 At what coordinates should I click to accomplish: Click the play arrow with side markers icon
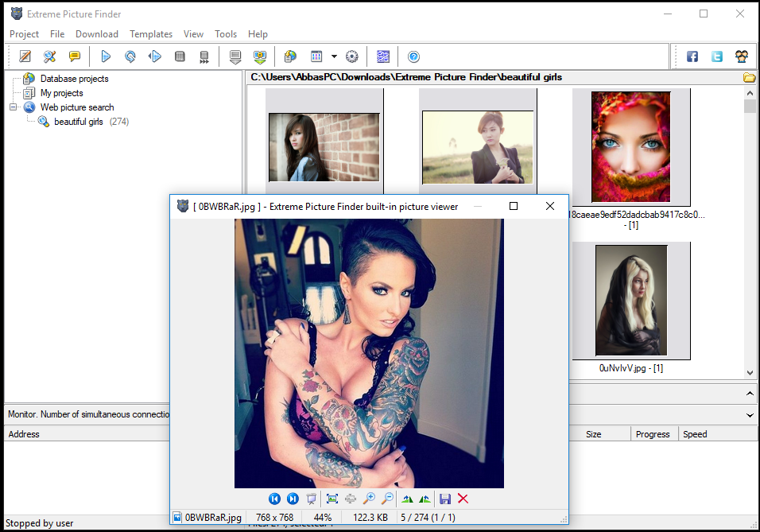pos(154,56)
